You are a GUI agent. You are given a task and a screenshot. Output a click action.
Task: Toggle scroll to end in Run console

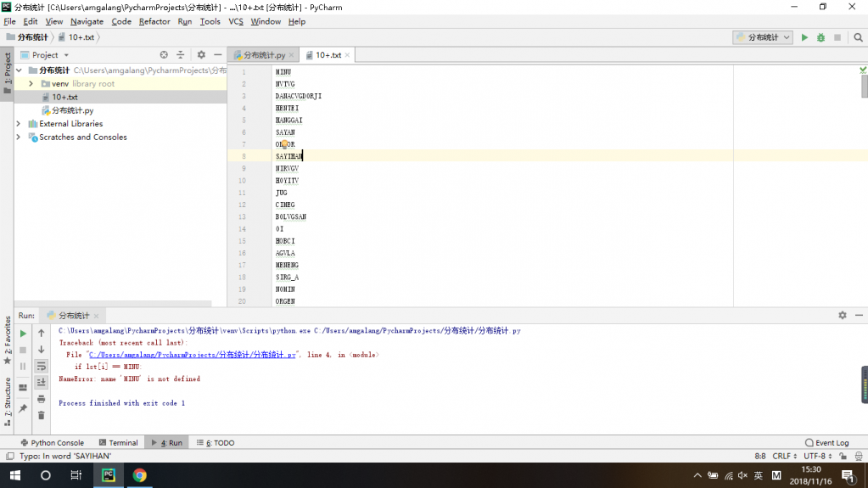pyautogui.click(x=41, y=382)
